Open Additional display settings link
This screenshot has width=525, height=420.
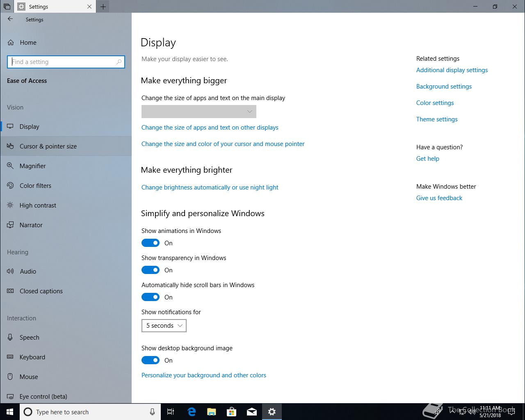(x=452, y=70)
